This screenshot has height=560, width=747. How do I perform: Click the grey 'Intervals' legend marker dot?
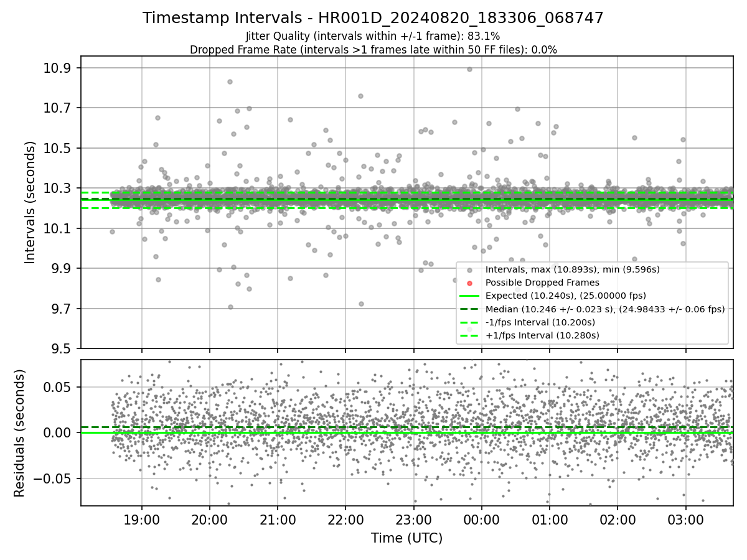pyautogui.click(x=470, y=270)
